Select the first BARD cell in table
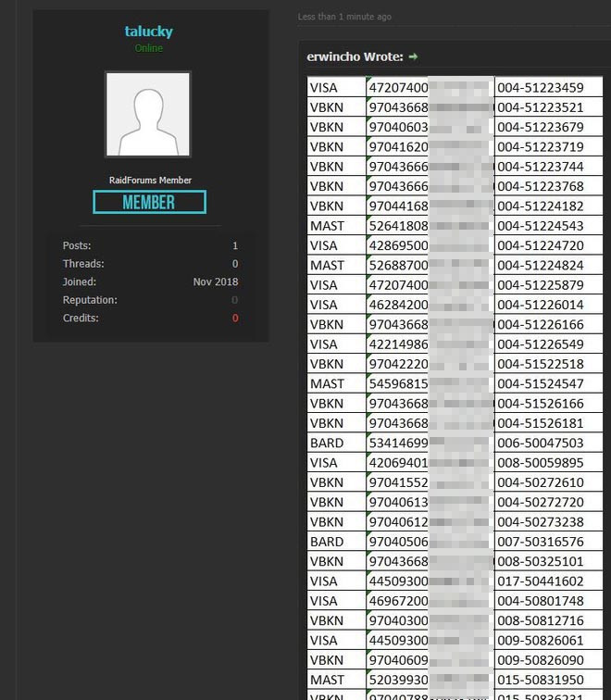Screen dimensions: 611x700 [x=327, y=443]
